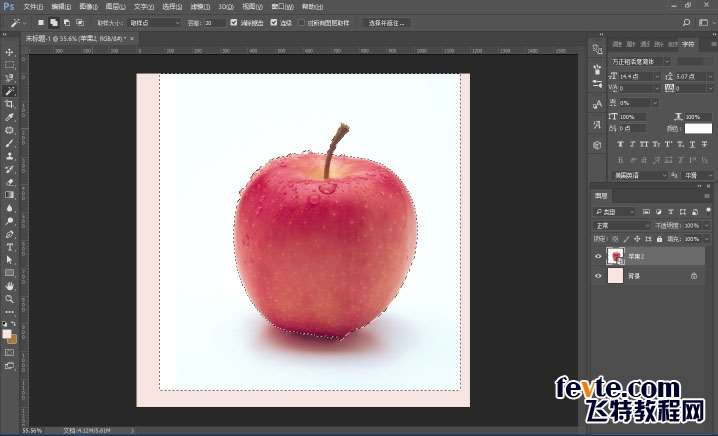Close the 未标题-1 document tab

[x=132, y=38]
